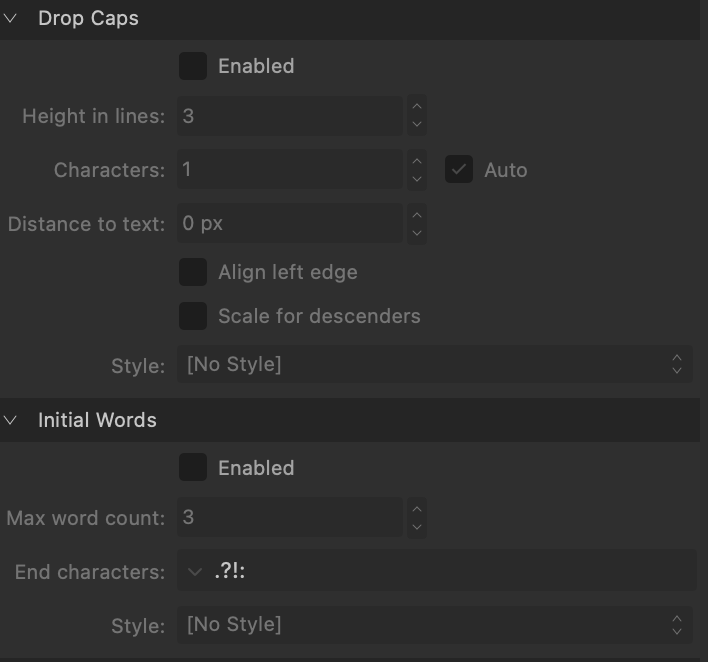Decrease Distance to text value
The image size is (708, 662).
[417, 233]
